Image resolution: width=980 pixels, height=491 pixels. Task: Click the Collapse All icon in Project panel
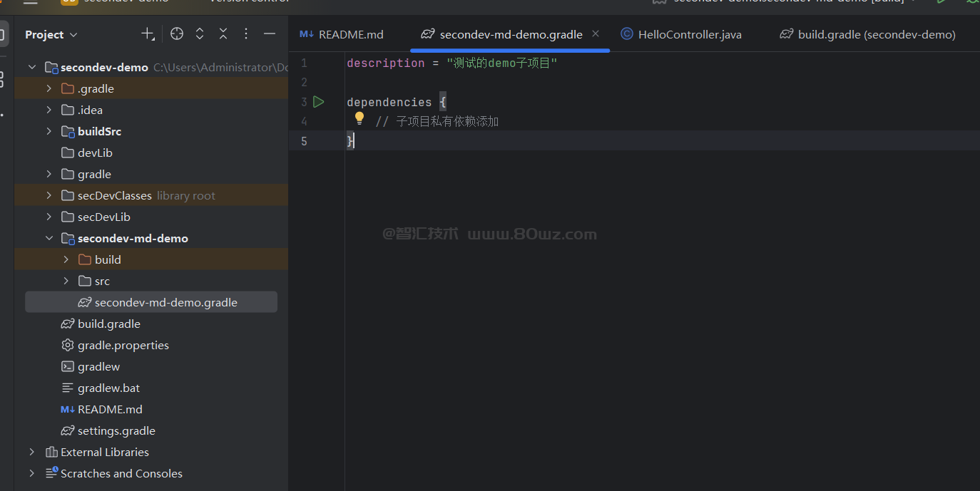[223, 34]
